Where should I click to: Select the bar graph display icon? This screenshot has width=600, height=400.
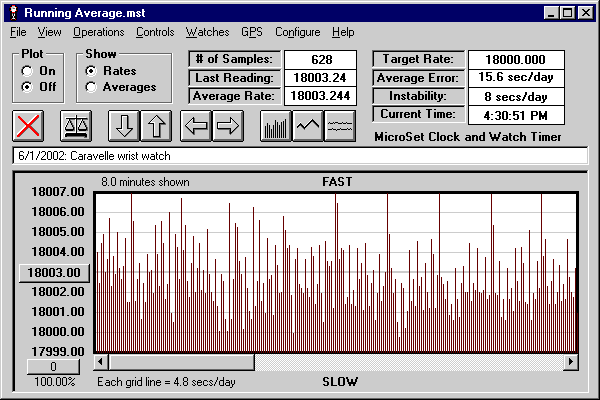tap(276, 126)
